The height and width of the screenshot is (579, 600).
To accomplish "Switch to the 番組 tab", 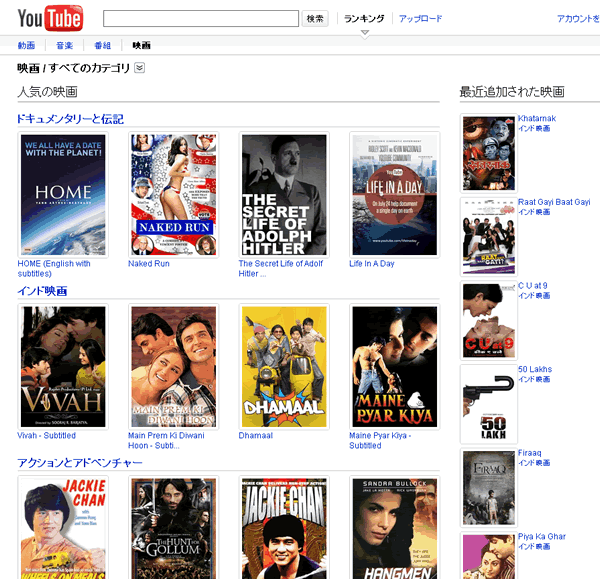I will 103,45.
